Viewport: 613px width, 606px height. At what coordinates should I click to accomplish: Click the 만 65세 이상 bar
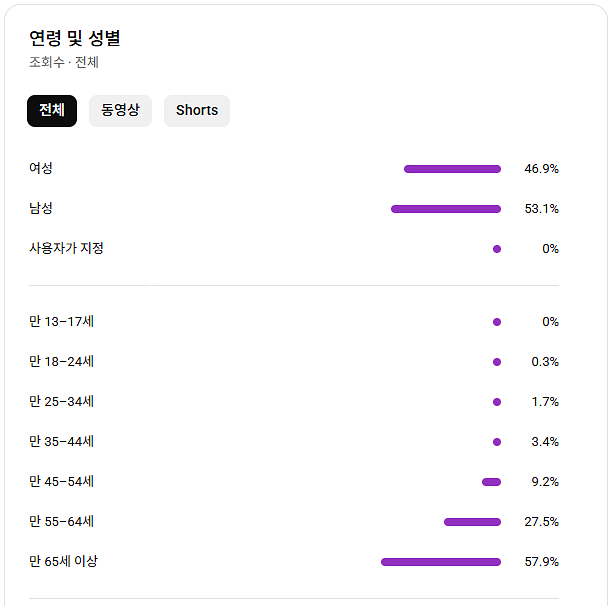441,562
